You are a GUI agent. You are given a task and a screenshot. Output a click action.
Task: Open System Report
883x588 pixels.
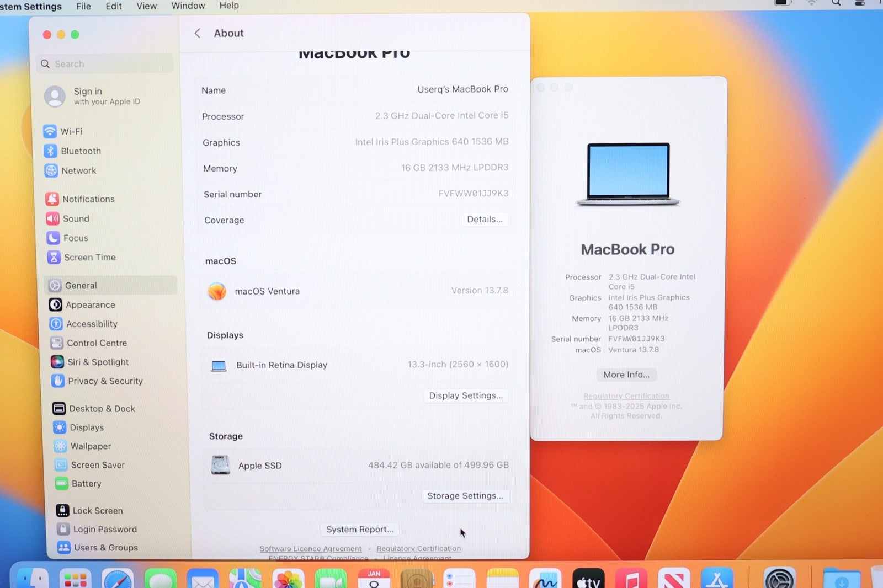tap(360, 530)
